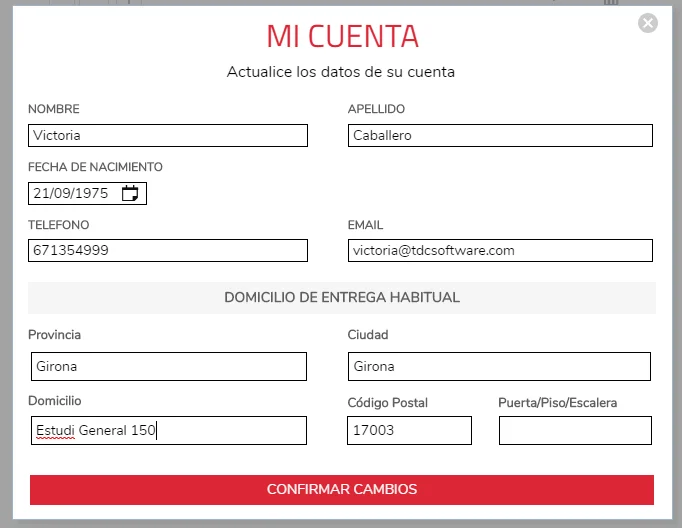Click the Domicilio address field
Image resolution: width=682 pixels, height=528 pixels.
tap(168, 431)
